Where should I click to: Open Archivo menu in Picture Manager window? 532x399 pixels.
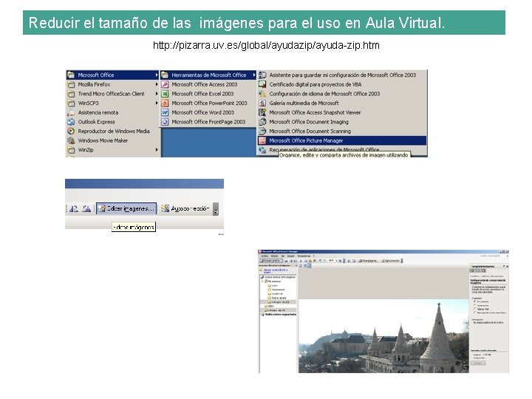(265, 256)
